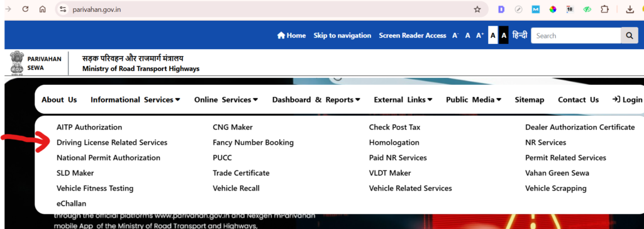Expand the Public Media dropdown
The height and width of the screenshot is (229, 644).
474,99
